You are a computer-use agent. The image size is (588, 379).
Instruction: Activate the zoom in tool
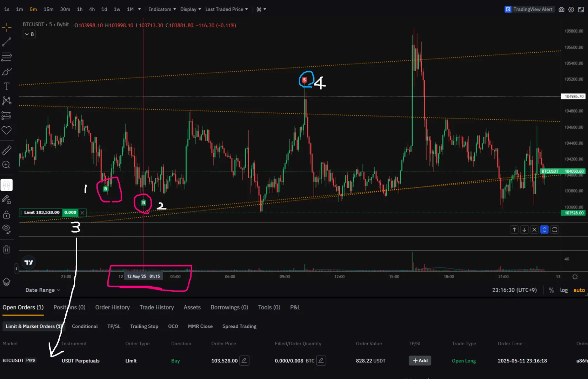click(7, 165)
